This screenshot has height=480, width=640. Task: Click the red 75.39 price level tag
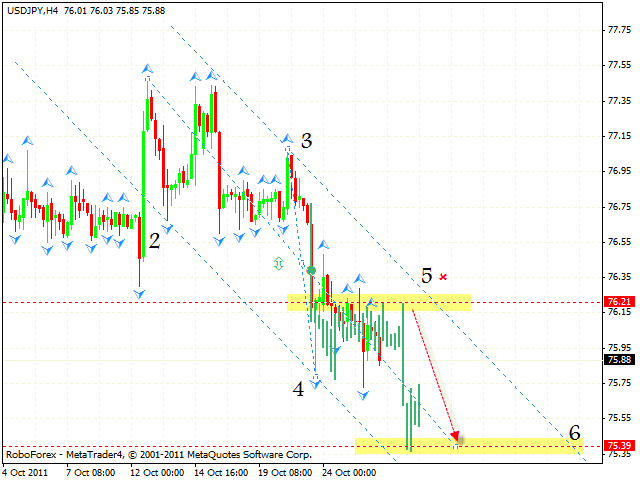(620, 445)
